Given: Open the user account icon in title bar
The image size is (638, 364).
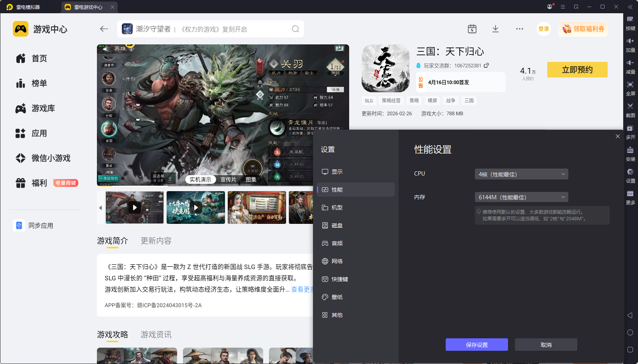Looking at the screenshot, I should tap(550, 7).
